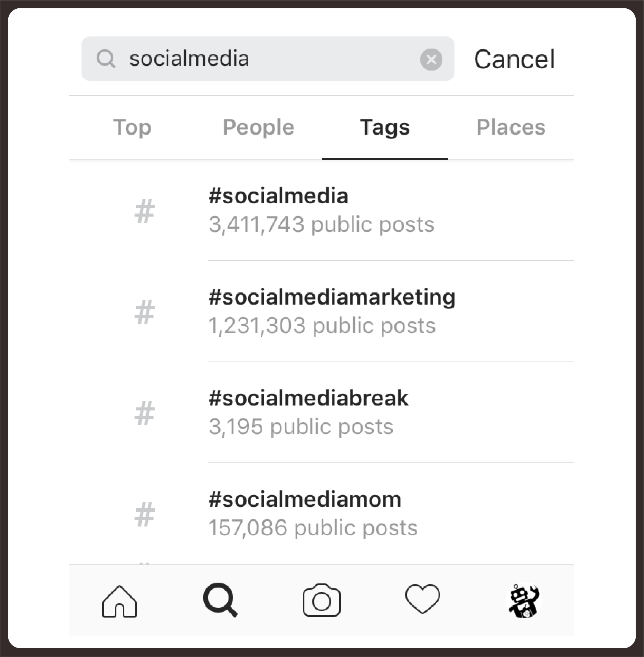Tap the hash icon beside #socialmediabreak
Image resolution: width=644 pixels, height=657 pixels.
[145, 413]
